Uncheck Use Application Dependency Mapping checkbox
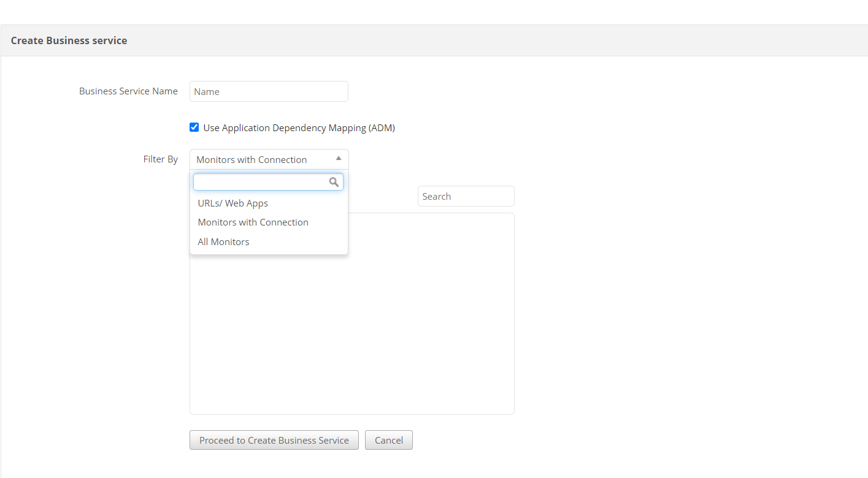 coord(194,127)
